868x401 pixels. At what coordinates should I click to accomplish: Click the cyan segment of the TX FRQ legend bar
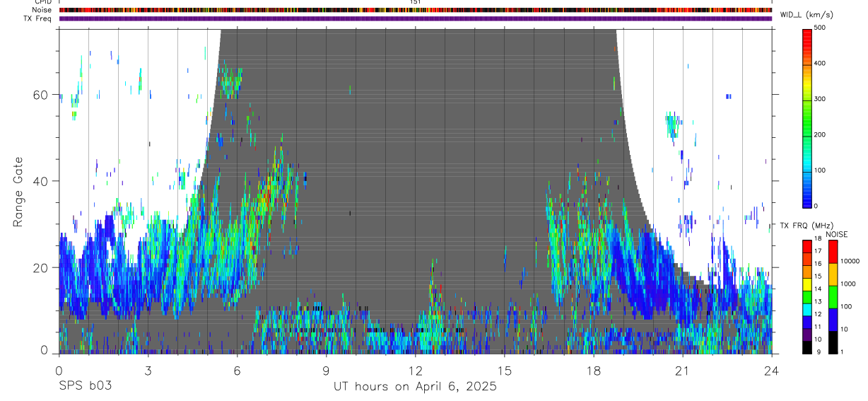pos(807,309)
